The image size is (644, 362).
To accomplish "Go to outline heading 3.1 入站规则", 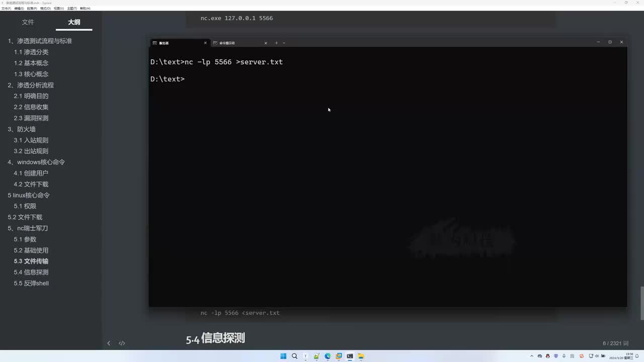I will 31,140.
